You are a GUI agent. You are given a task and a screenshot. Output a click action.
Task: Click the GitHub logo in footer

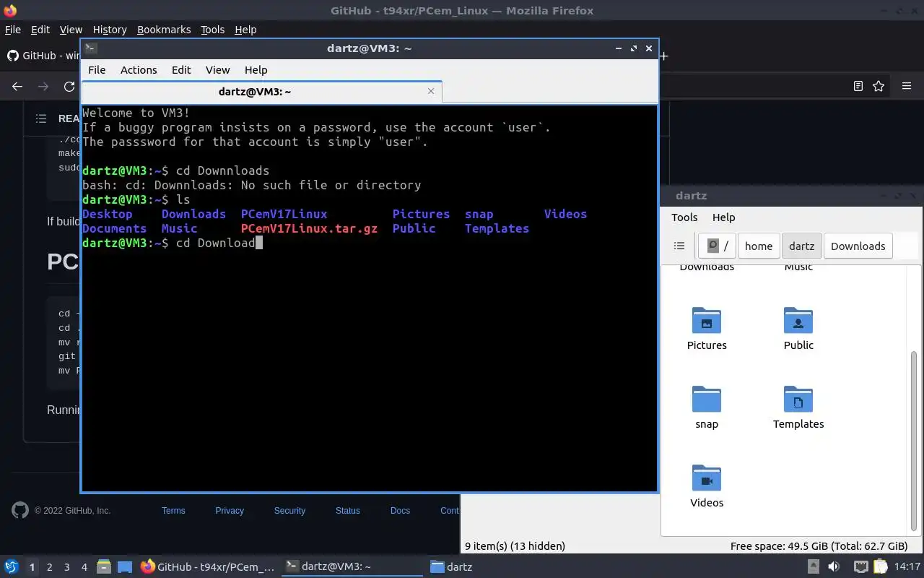(20, 510)
